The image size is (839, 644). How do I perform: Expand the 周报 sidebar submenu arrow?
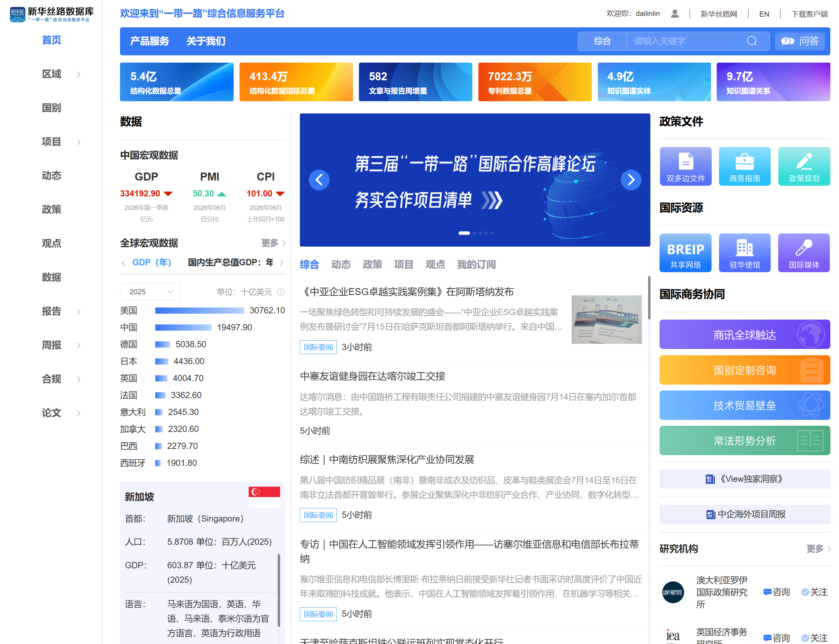[x=79, y=346]
